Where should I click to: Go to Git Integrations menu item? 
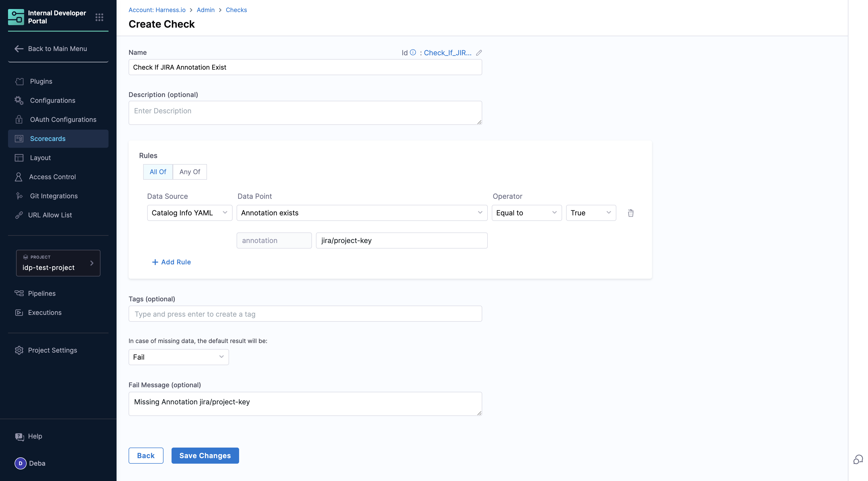[x=53, y=196]
